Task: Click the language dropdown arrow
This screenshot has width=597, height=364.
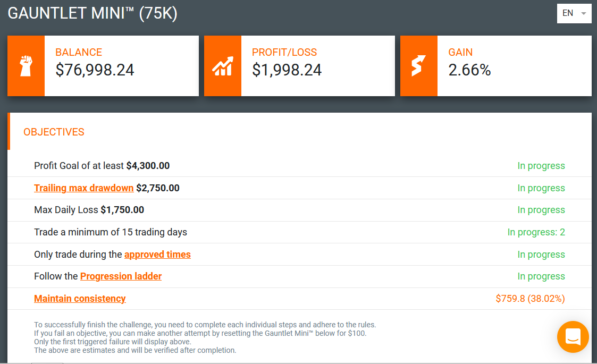Action: click(x=583, y=13)
